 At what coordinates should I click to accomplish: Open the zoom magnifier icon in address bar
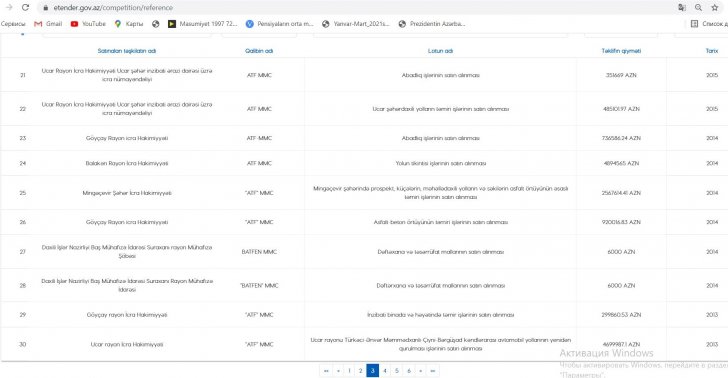point(698,7)
